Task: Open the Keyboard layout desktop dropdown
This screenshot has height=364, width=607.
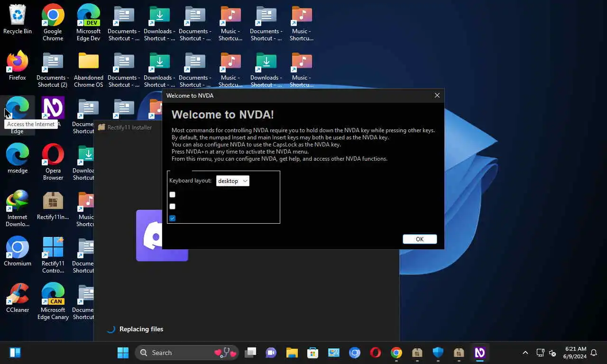Action: (232, 181)
